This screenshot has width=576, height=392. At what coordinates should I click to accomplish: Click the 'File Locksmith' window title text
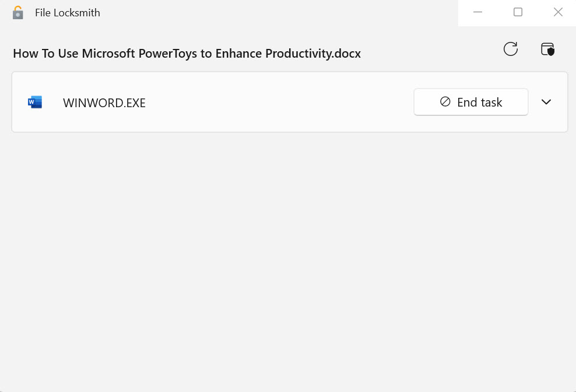68,13
